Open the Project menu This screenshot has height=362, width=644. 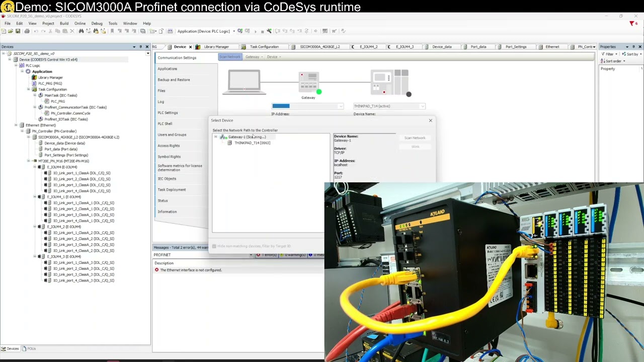48,24
